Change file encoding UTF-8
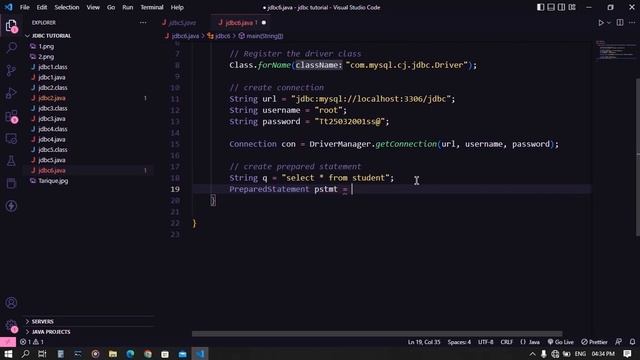 (485, 342)
